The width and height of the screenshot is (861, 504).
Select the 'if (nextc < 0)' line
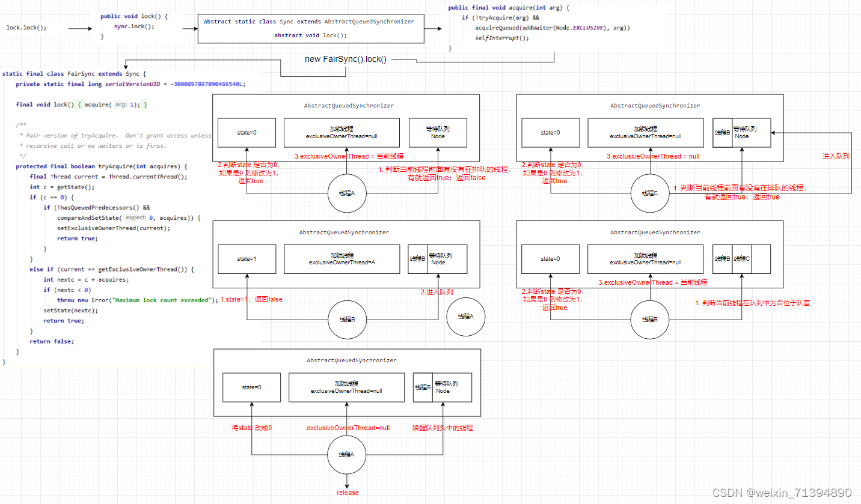click(67, 290)
